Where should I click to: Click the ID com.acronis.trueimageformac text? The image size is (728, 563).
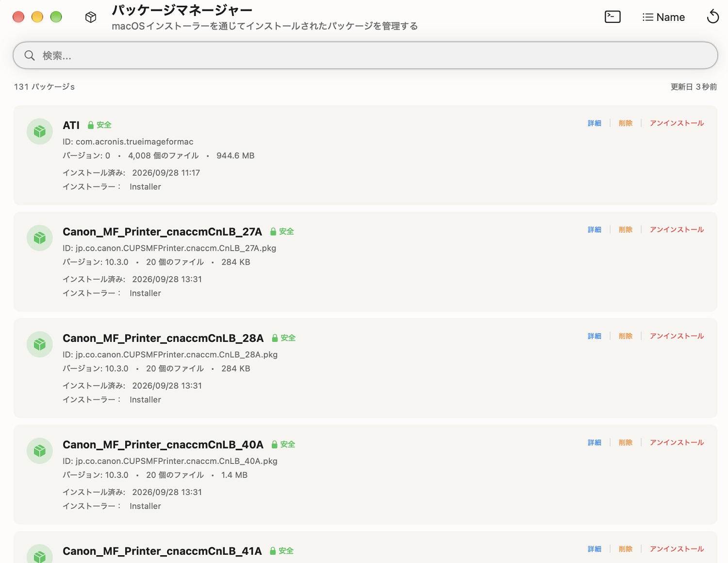128,142
